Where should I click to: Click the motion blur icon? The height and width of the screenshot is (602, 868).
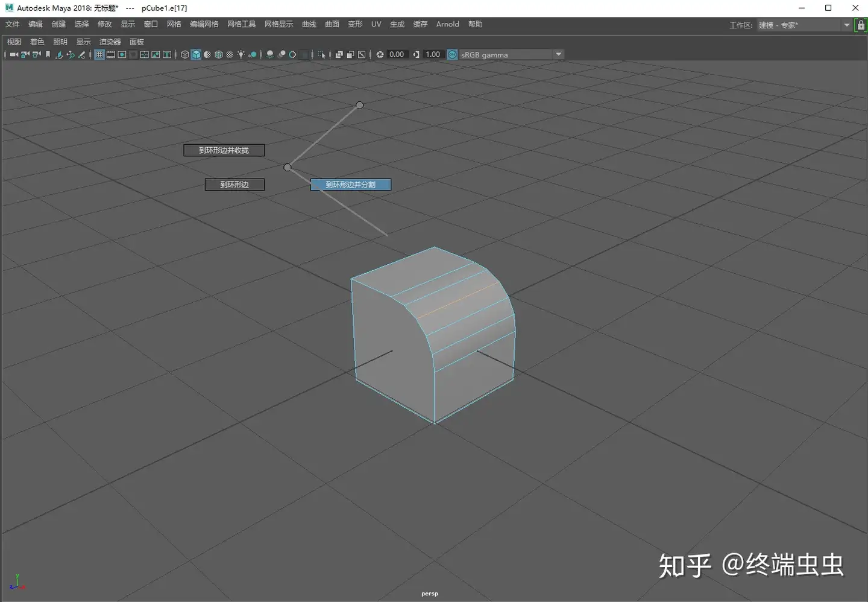[281, 54]
